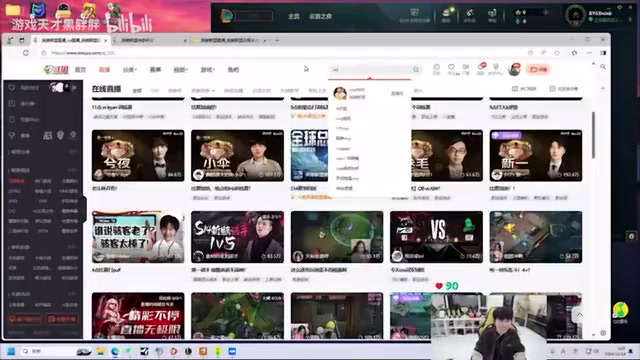Close the first browser tab
This screenshot has height=360, width=640.
pos(106,40)
